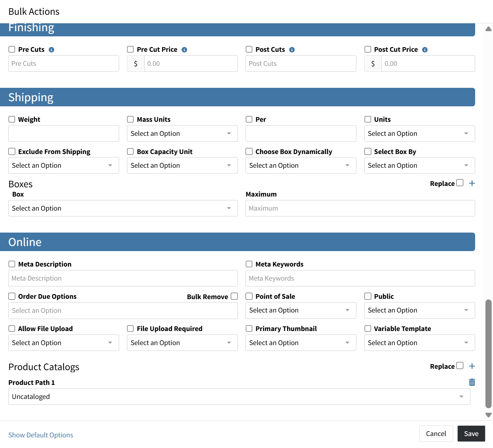Enable Product Catalogs Replace checkbox

(460, 365)
